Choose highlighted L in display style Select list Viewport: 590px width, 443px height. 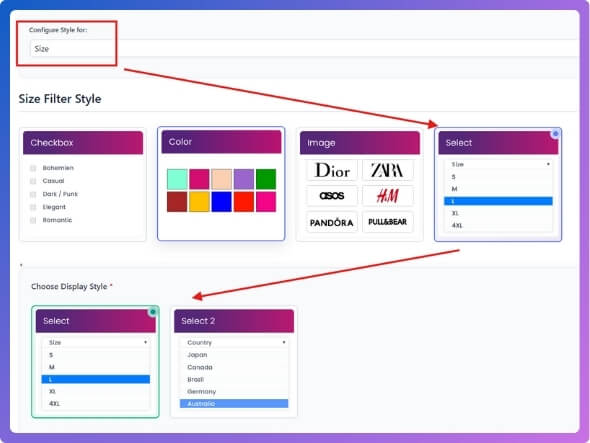pyautogui.click(x=96, y=379)
